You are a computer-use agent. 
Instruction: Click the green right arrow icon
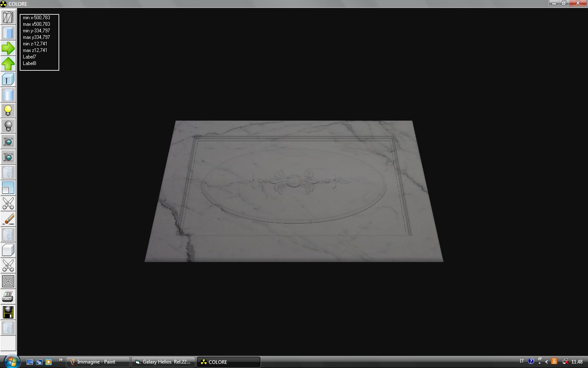pos(8,48)
